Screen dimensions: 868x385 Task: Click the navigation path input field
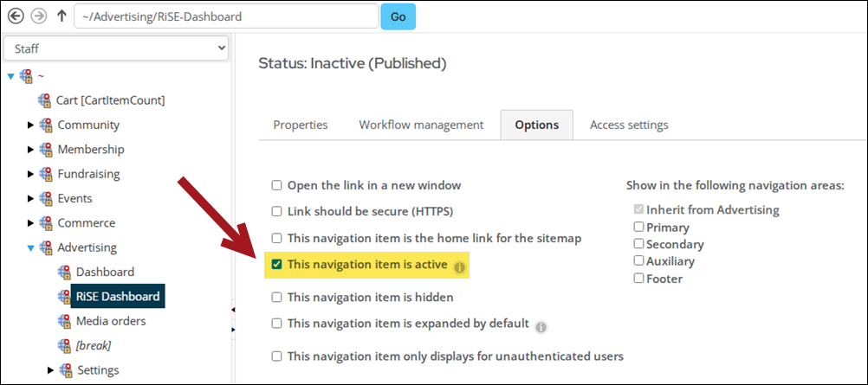[x=226, y=16]
